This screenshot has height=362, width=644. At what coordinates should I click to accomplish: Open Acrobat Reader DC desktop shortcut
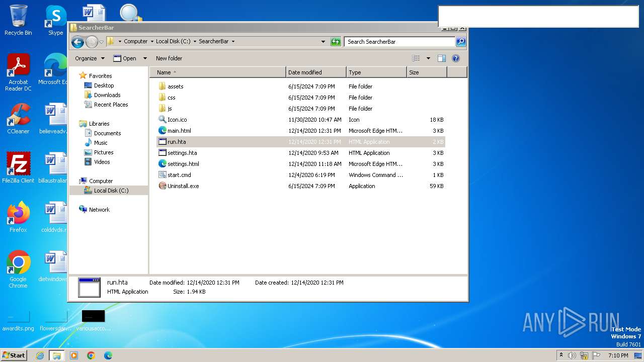pyautogui.click(x=18, y=73)
